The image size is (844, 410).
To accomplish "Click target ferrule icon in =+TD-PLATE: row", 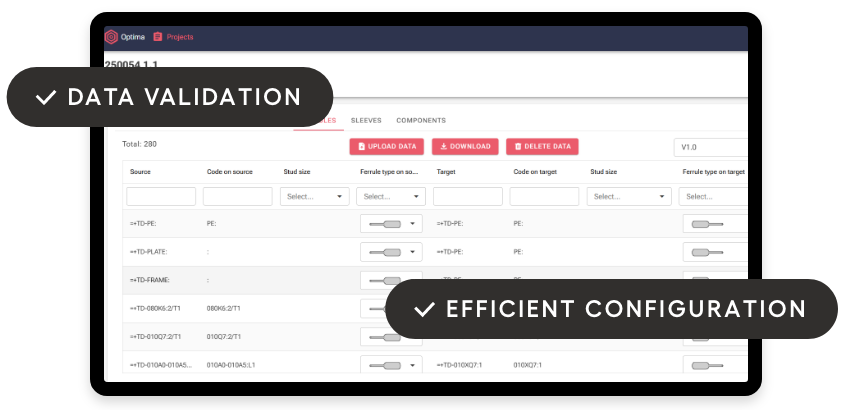I will (x=701, y=252).
